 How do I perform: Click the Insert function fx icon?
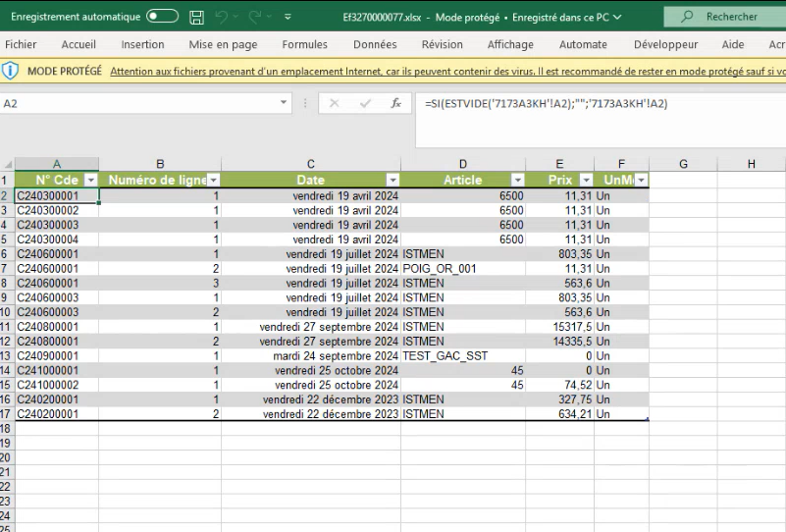(395, 103)
